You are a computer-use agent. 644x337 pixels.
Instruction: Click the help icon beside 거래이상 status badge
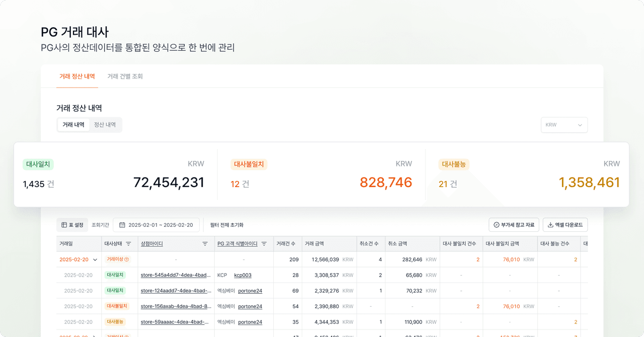[x=127, y=260]
